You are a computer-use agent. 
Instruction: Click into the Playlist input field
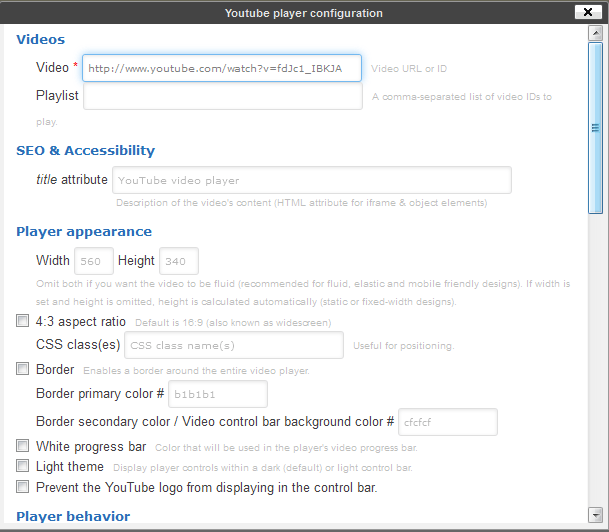tap(223, 96)
